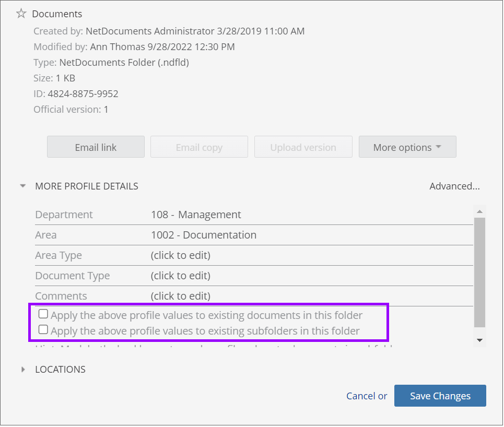Click the Save Changes button
504x427 pixels.
click(440, 396)
